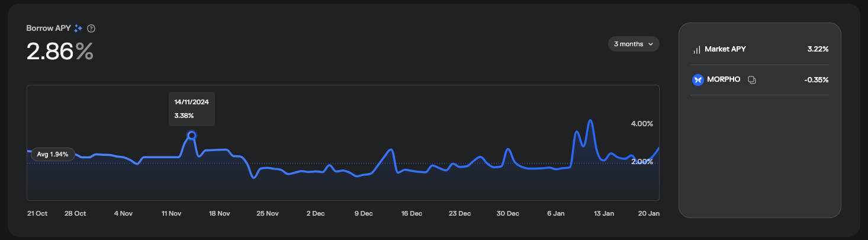The image size is (868, 240).
Task: Click the blue MORPHO butterfly logo
Action: click(x=697, y=79)
